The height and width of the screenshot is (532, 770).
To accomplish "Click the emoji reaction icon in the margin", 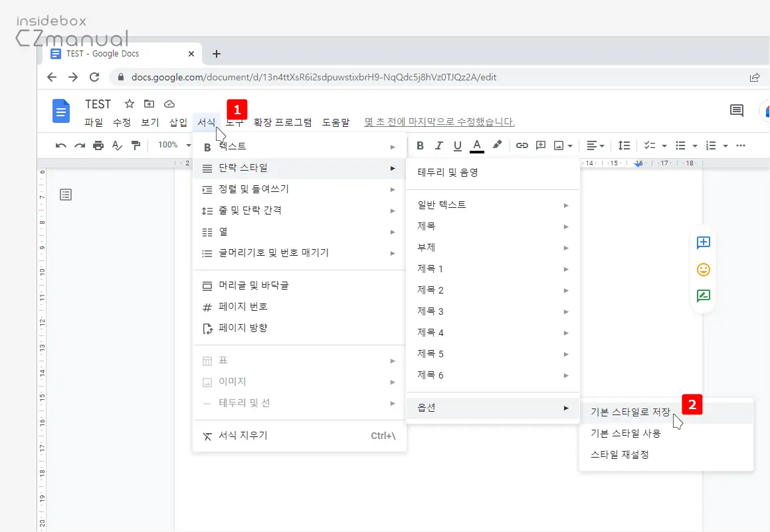I will click(703, 270).
